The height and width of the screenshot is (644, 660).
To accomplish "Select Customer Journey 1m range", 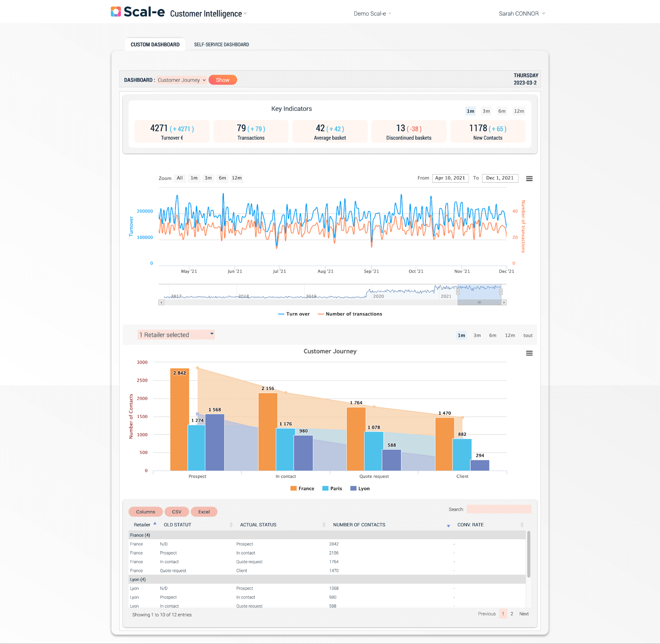I will pyautogui.click(x=461, y=335).
